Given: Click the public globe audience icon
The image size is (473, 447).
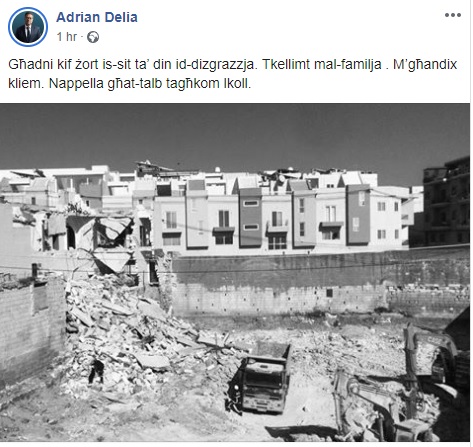Looking at the screenshot, I should (x=93, y=37).
